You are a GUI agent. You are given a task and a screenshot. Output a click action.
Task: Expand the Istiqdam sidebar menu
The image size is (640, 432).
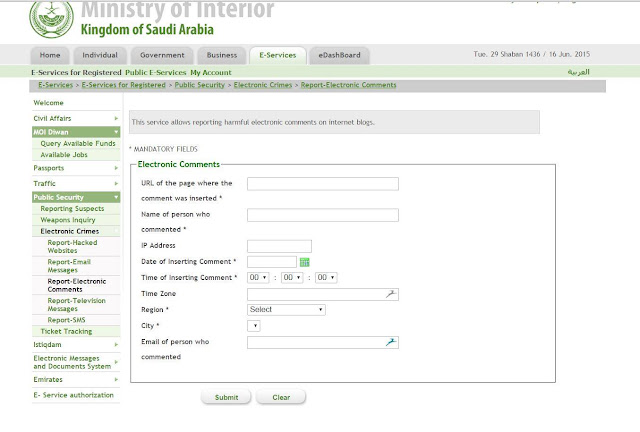(76, 345)
